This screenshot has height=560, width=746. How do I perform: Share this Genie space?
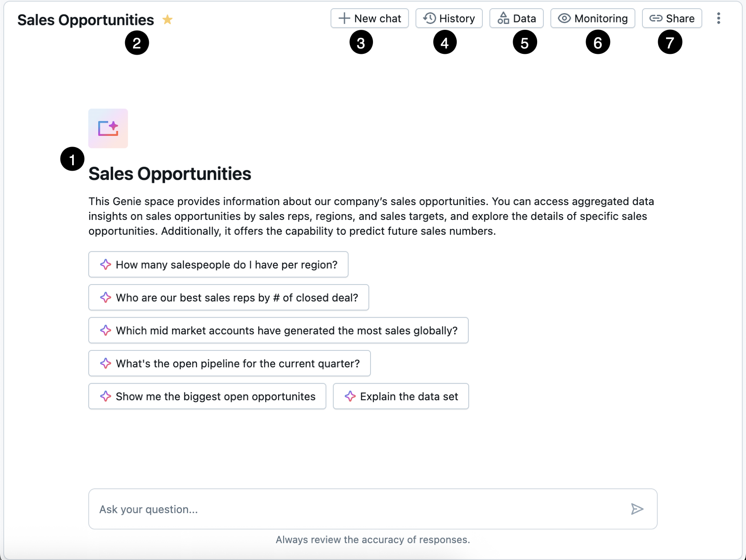(672, 18)
